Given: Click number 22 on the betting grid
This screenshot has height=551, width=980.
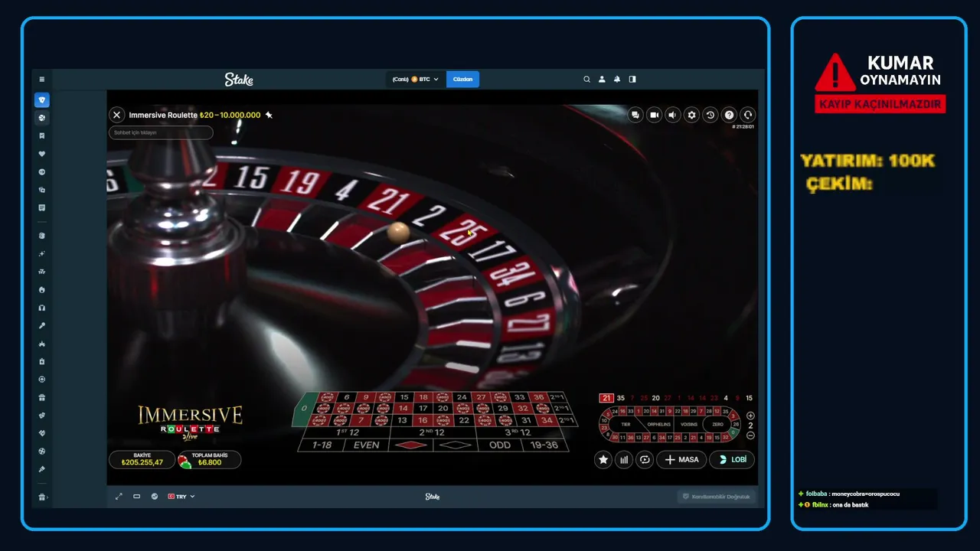Looking at the screenshot, I should point(463,420).
